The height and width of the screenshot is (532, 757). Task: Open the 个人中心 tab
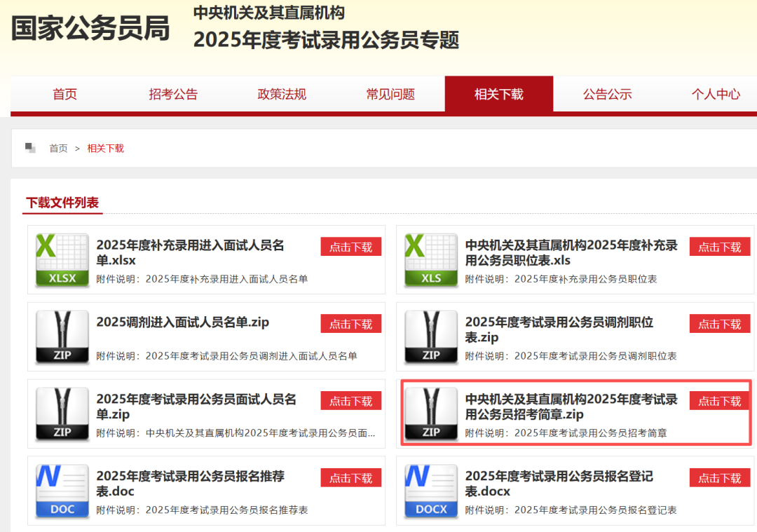click(x=715, y=94)
